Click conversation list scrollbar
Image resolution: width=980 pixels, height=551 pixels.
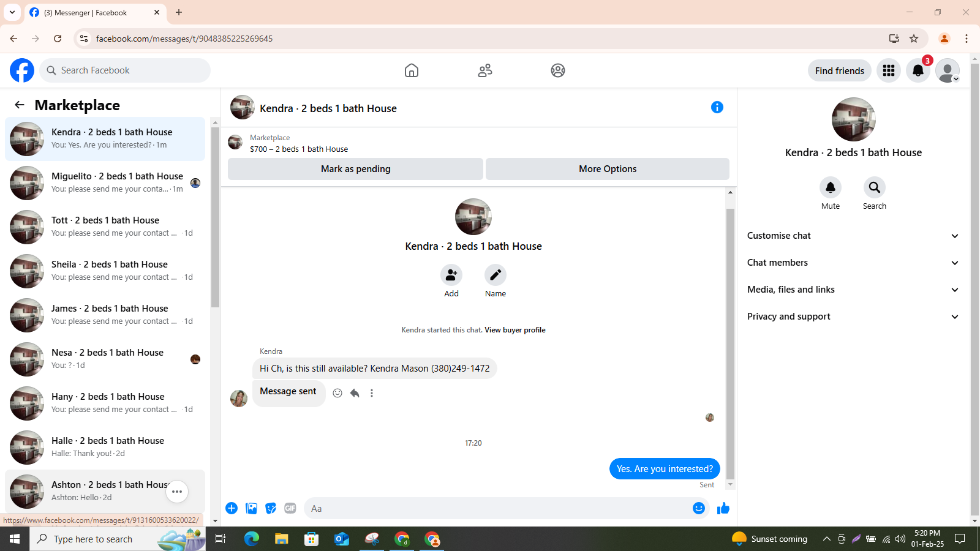[215, 217]
